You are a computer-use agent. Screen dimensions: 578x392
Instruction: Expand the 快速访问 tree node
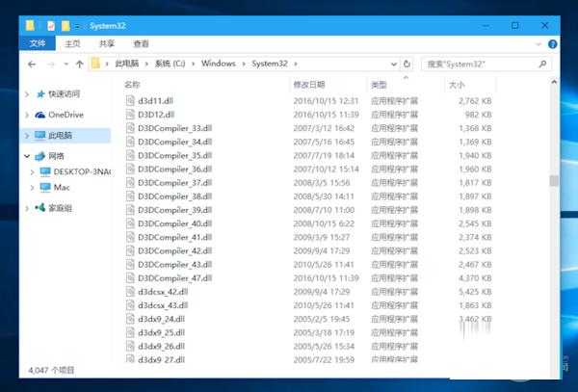point(27,94)
